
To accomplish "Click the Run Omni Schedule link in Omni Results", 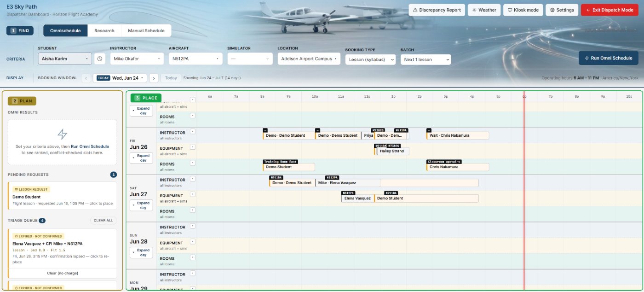I will pyautogui.click(x=90, y=146).
